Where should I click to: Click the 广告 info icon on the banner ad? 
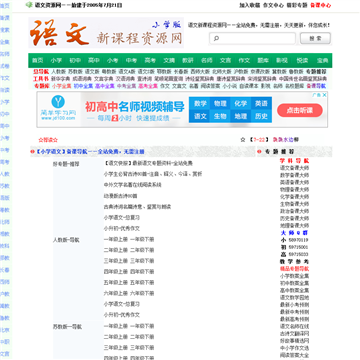click(x=316, y=95)
